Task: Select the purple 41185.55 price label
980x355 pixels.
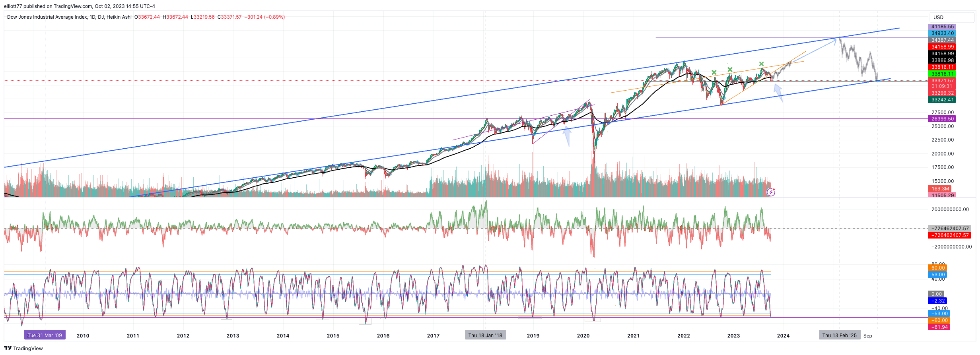Action: pyautogui.click(x=942, y=27)
